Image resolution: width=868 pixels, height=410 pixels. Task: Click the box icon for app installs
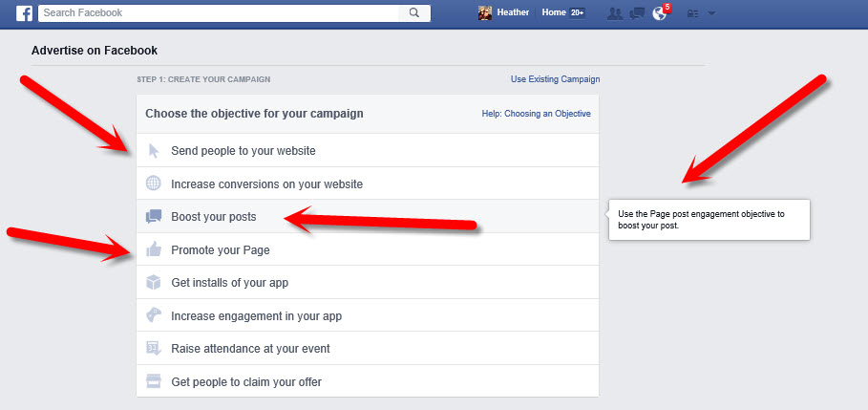click(x=154, y=283)
